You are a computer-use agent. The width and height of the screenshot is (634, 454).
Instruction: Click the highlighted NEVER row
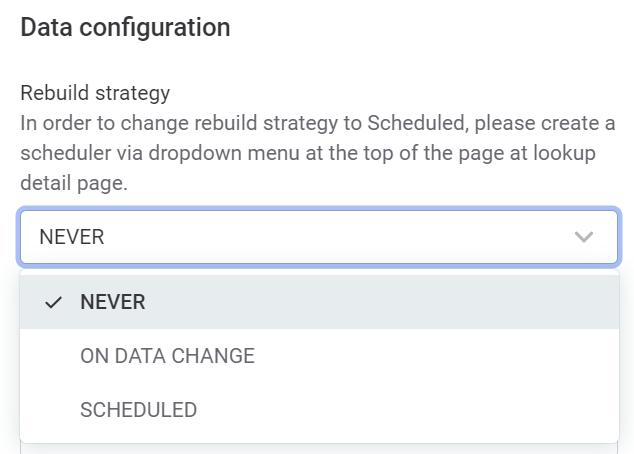pyautogui.click(x=318, y=302)
